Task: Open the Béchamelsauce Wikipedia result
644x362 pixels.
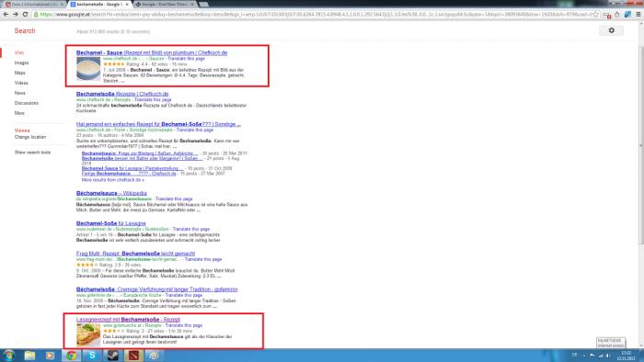Action: point(111,193)
